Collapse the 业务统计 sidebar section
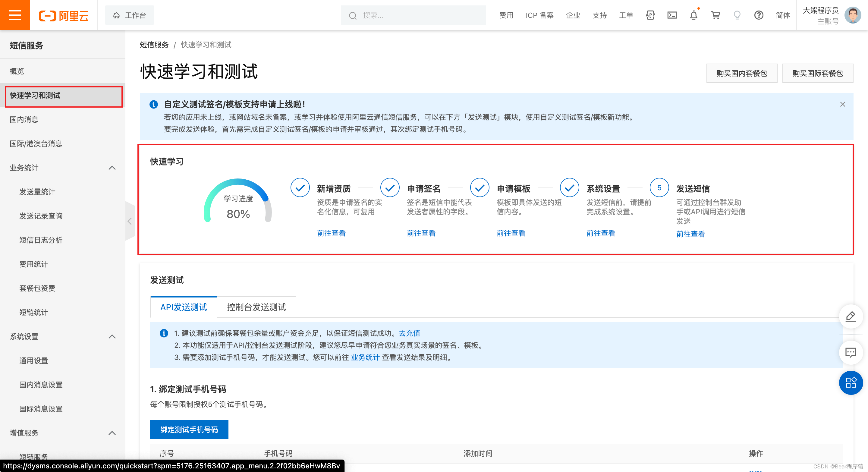 pyautogui.click(x=112, y=168)
